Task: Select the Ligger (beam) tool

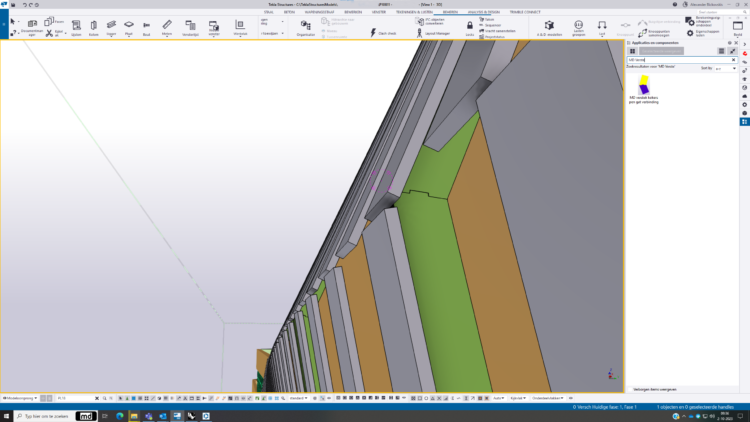Action: tap(111, 28)
